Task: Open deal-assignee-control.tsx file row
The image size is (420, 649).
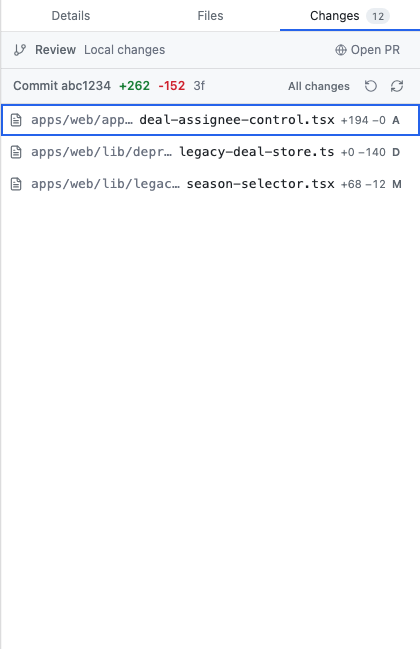Action: pyautogui.click(x=210, y=120)
